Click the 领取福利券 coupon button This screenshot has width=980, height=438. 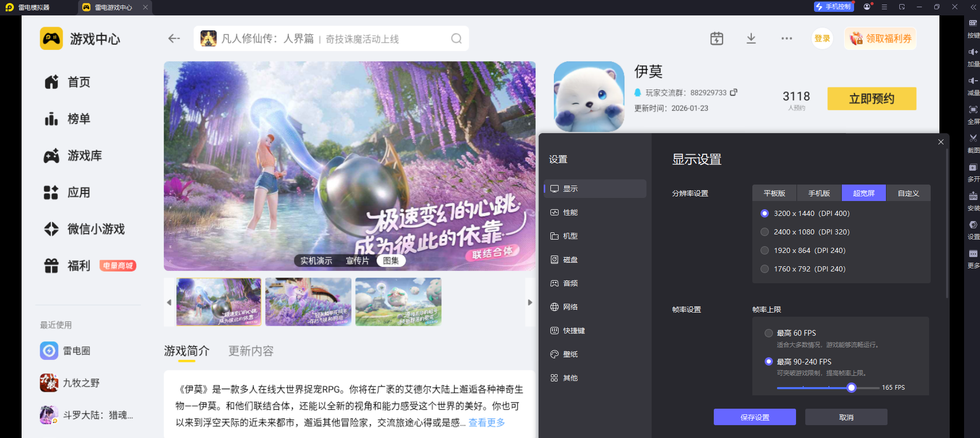880,39
